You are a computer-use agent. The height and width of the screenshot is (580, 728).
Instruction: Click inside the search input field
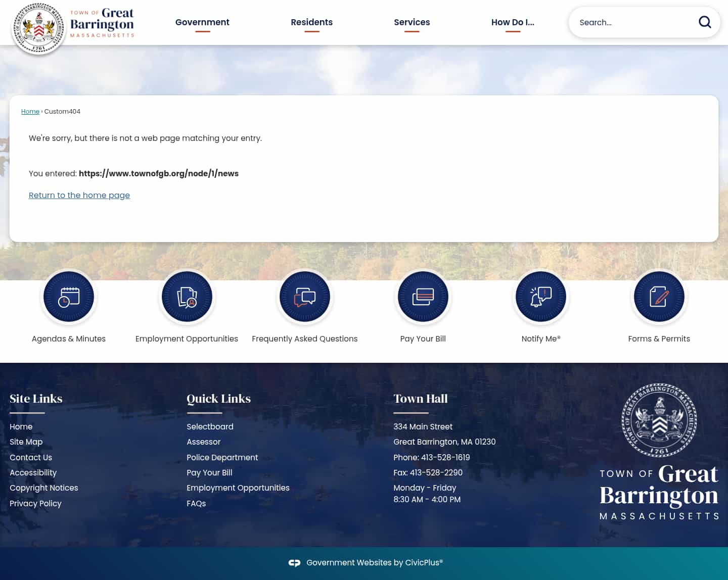pos(632,22)
